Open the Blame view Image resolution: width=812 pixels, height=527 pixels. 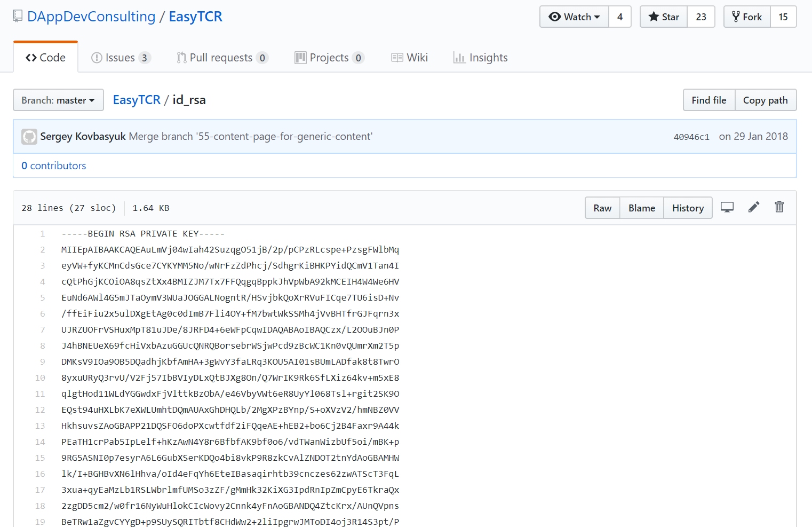tap(642, 208)
